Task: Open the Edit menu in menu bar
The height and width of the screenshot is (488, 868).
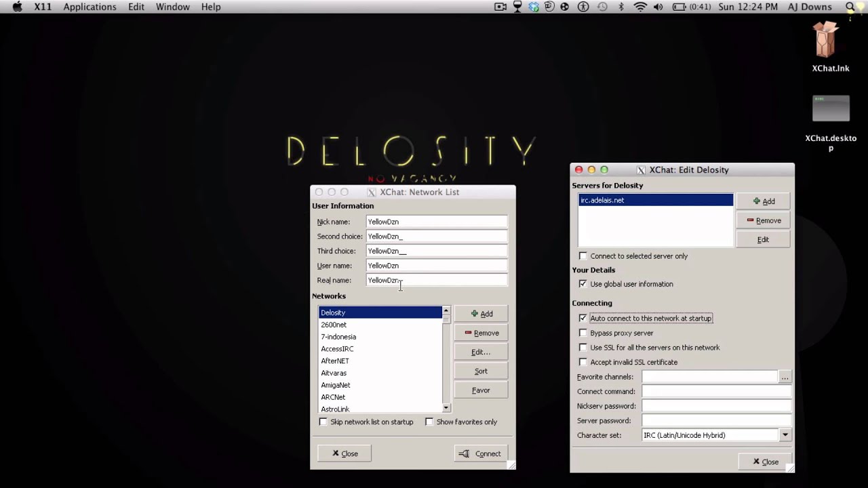Action: tap(136, 7)
